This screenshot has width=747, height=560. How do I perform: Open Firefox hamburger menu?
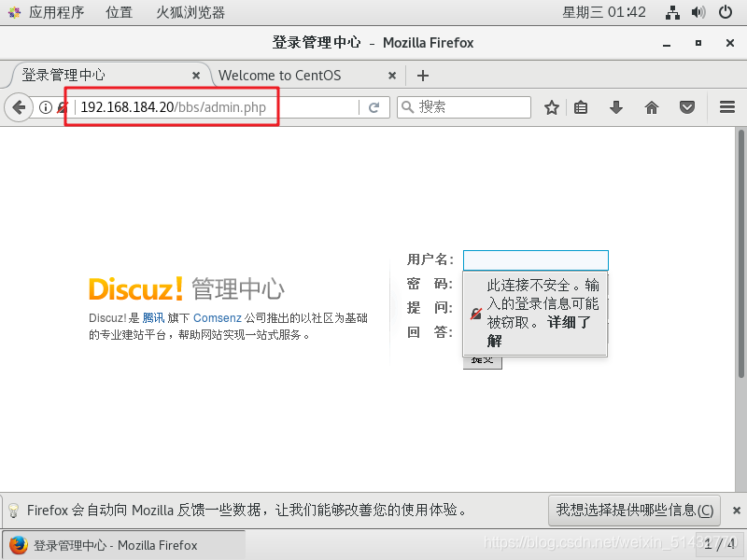727,107
